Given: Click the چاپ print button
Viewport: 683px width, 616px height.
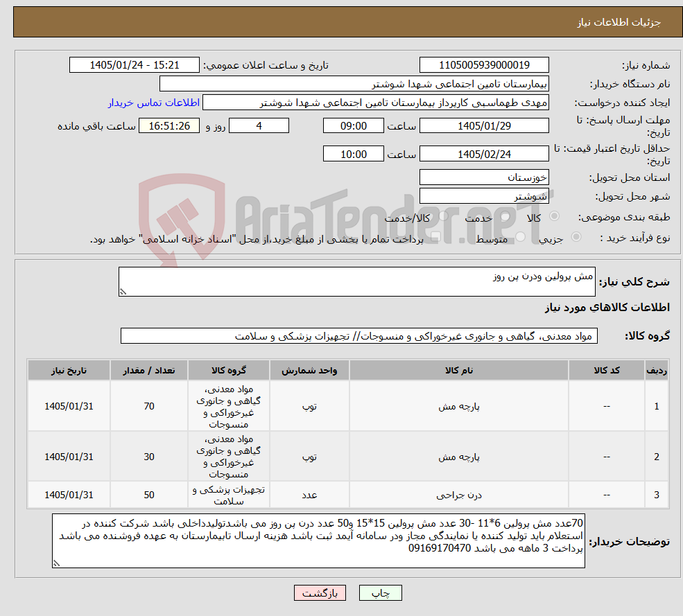Looking at the screenshot, I should 380,593.
